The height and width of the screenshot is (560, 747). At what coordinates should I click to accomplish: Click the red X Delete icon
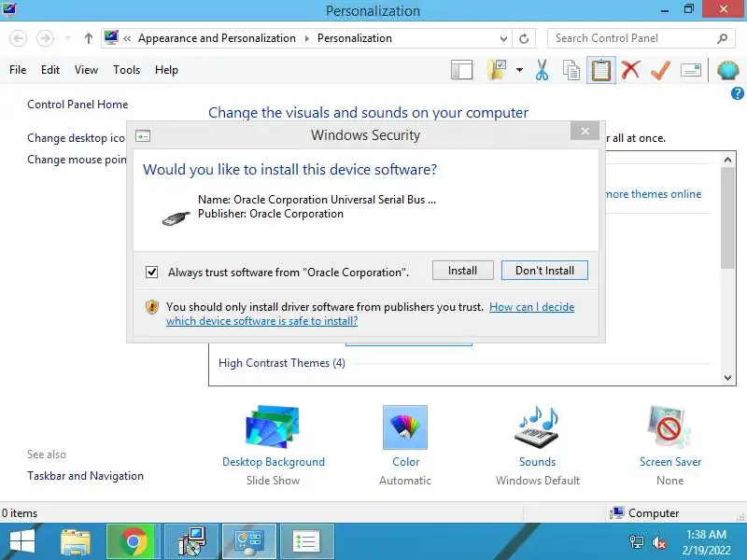pyautogui.click(x=630, y=70)
